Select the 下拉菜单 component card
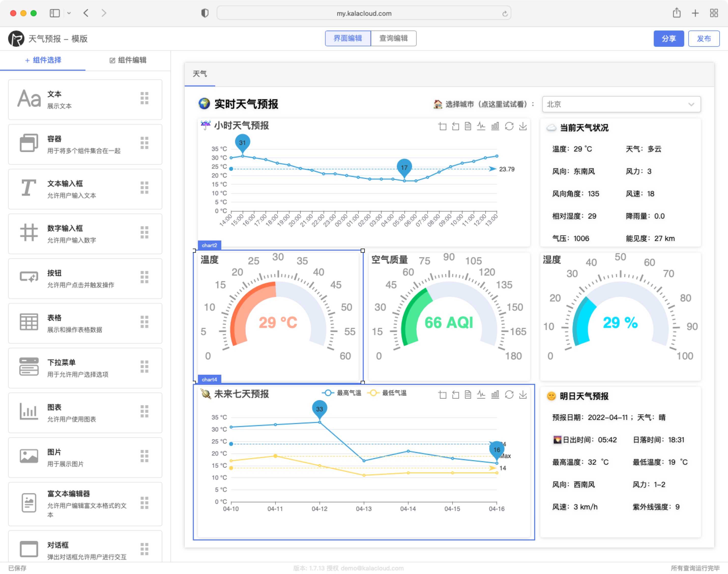 [85, 368]
